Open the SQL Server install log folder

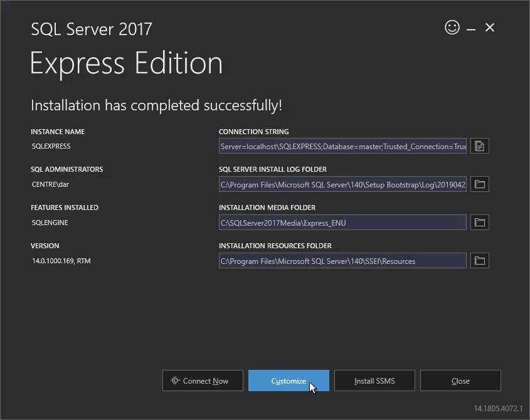(x=479, y=184)
